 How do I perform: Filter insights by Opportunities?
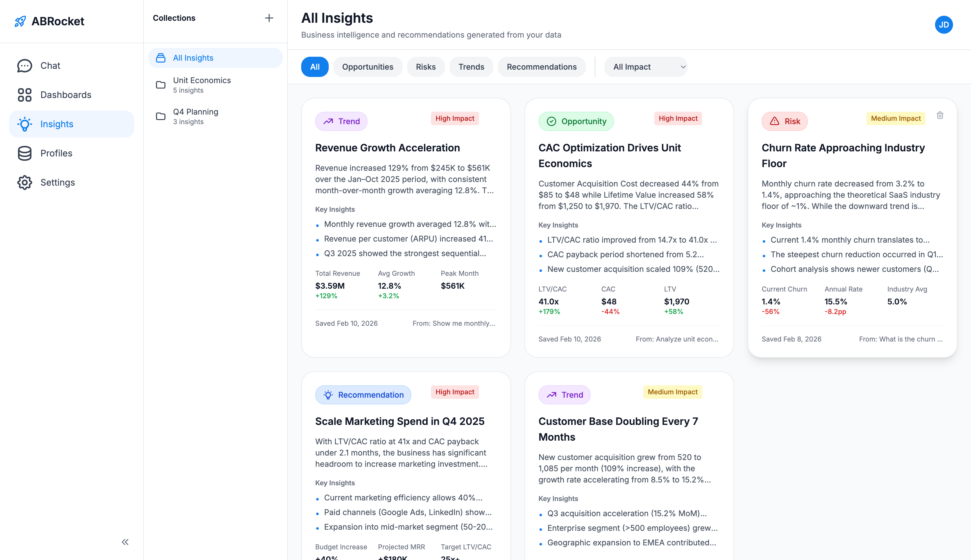point(367,67)
